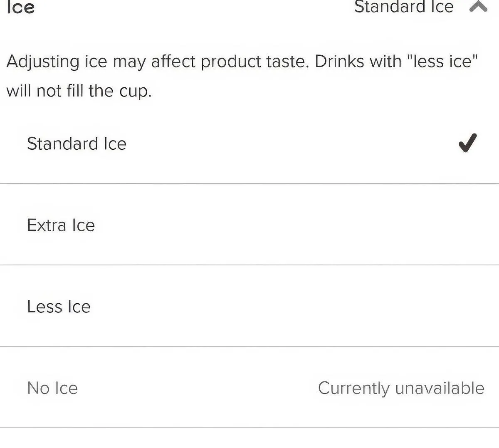The image size is (499, 448).
Task: Select the Less Ice option
Action: tap(59, 307)
